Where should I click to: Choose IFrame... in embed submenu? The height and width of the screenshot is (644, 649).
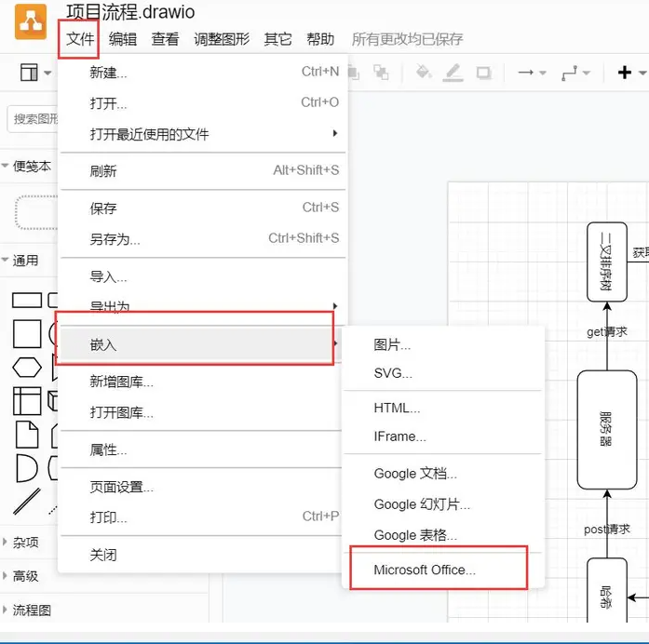(443, 436)
